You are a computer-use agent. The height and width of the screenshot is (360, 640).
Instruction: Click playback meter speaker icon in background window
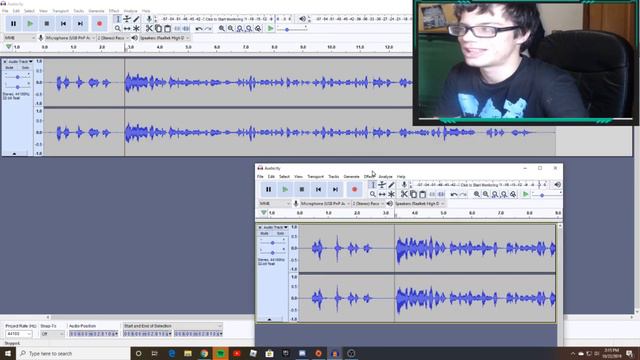coord(302,19)
